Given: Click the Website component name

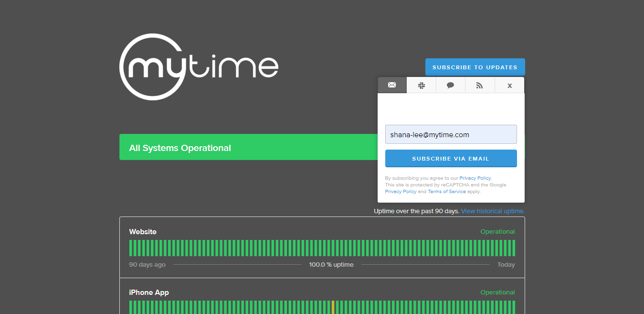Looking at the screenshot, I should [143, 232].
